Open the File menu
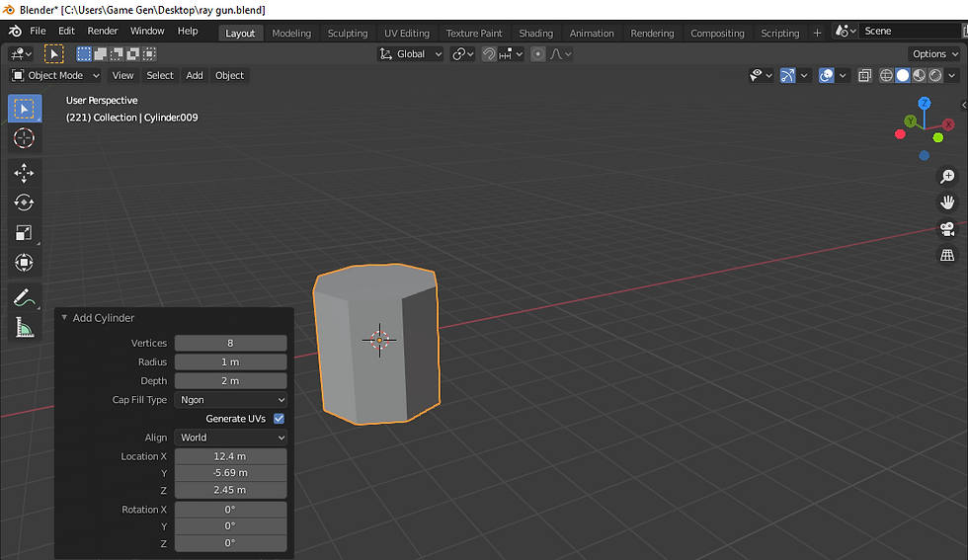The height and width of the screenshot is (560, 968). [x=38, y=31]
